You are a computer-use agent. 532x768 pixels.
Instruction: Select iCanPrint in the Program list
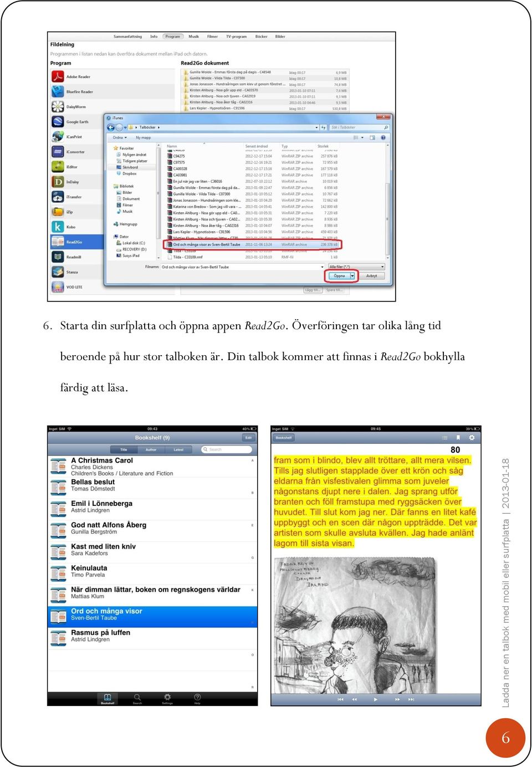click(x=77, y=137)
